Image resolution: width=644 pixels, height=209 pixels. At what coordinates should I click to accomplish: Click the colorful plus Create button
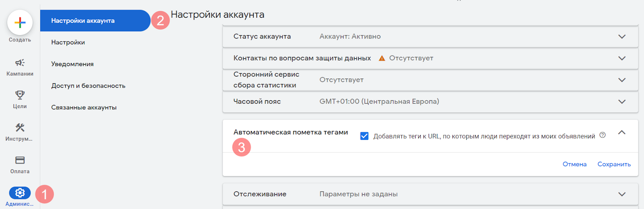[20, 23]
